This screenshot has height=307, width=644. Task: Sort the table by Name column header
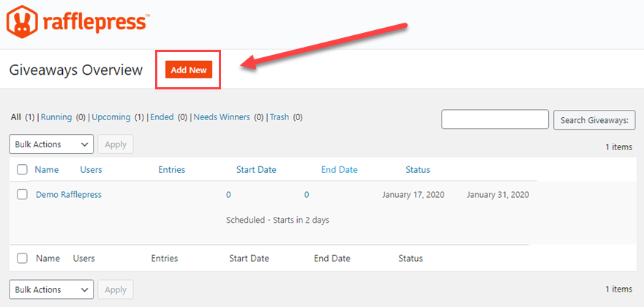click(47, 170)
